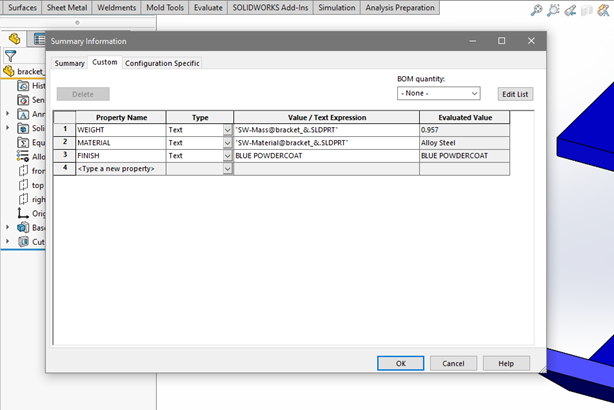Maximize the Summary Information dialog
The width and height of the screenshot is (614, 410).
(501, 41)
